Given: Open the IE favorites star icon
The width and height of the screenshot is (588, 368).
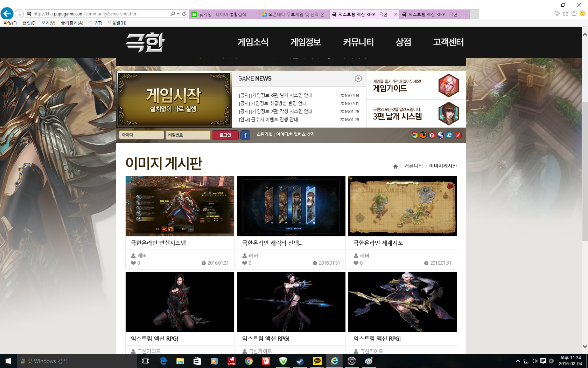Looking at the screenshot, I should click(565, 14).
